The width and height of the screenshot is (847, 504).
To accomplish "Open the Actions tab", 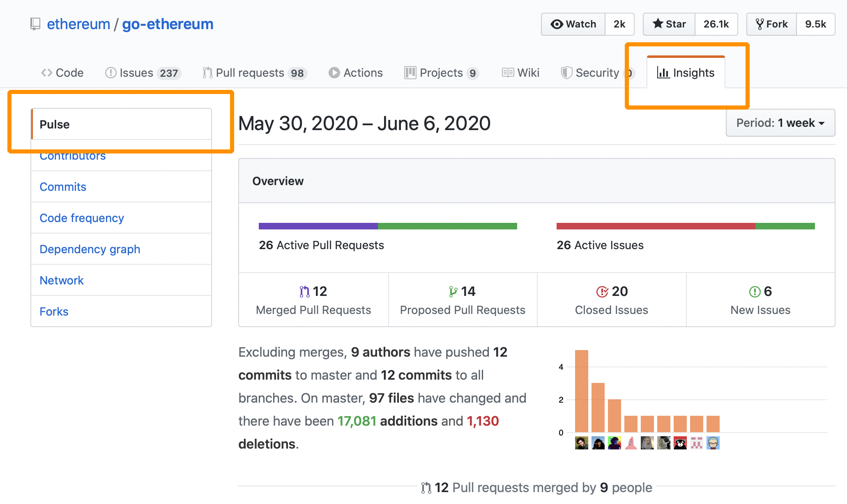I will click(x=356, y=73).
